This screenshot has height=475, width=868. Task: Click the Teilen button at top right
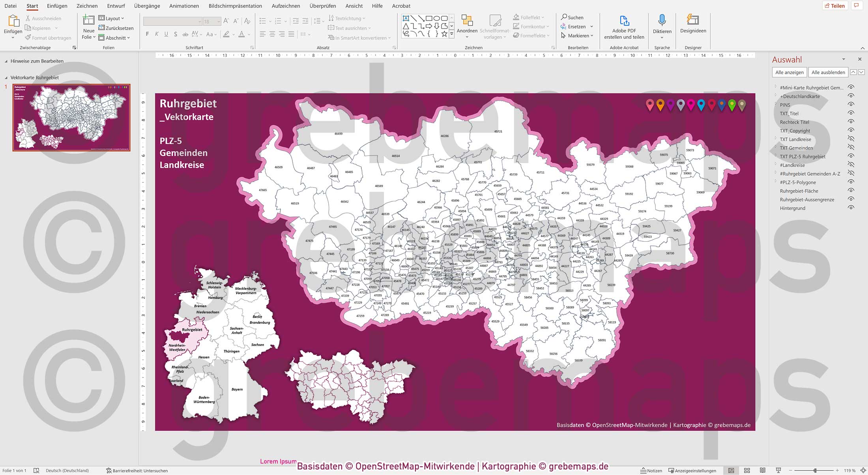835,6
